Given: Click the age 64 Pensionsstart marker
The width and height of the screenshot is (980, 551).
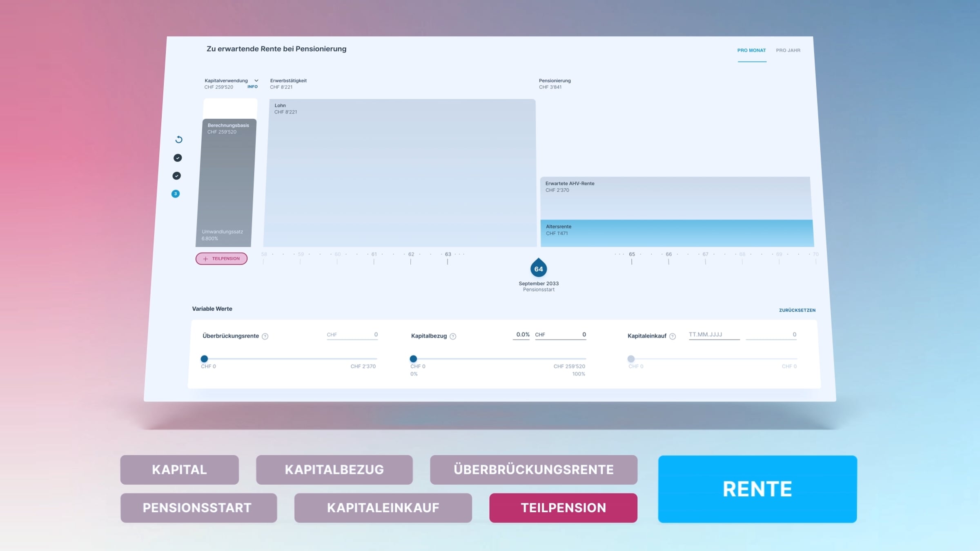Looking at the screenshot, I should 539,269.
